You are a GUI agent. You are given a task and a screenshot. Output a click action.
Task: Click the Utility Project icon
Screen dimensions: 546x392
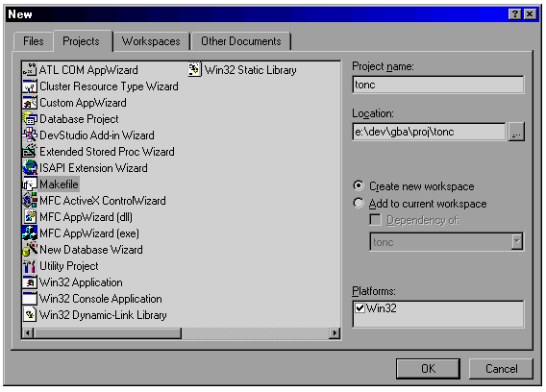30,266
